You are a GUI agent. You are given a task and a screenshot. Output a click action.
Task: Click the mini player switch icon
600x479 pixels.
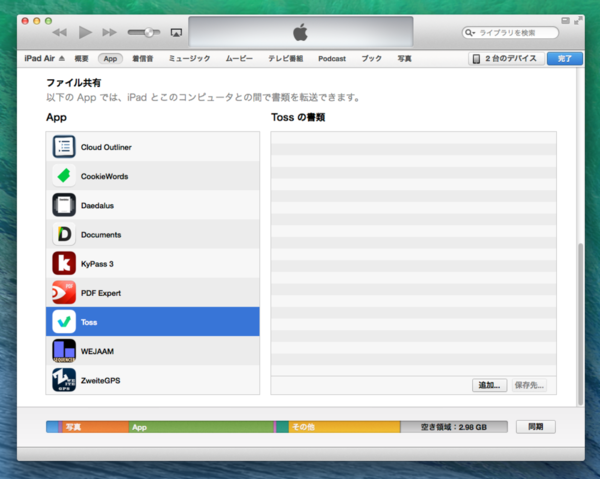tap(565, 21)
